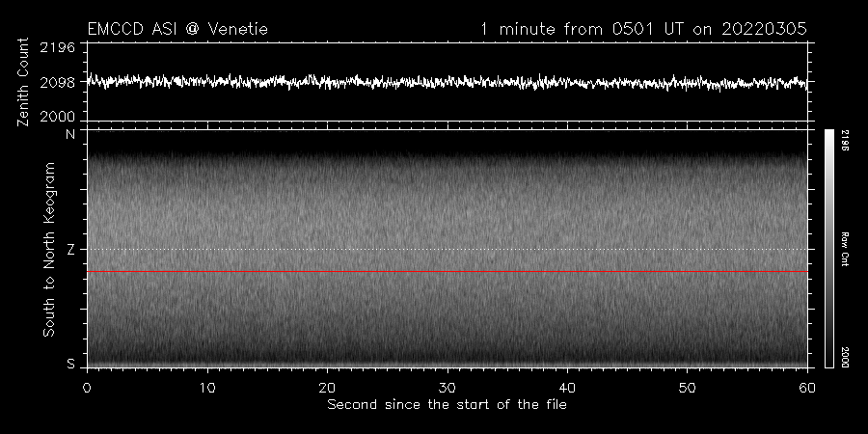868x434 pixels.
Task: Click the 'Raw Cnt' colorbar label
Action: tap(845, 249)
